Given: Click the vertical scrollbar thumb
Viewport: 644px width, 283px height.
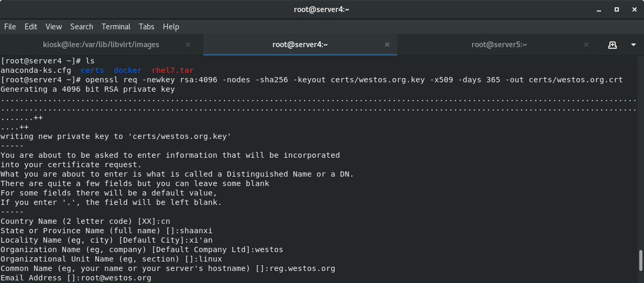Looking at the screenshot, I should click(640, 260).
